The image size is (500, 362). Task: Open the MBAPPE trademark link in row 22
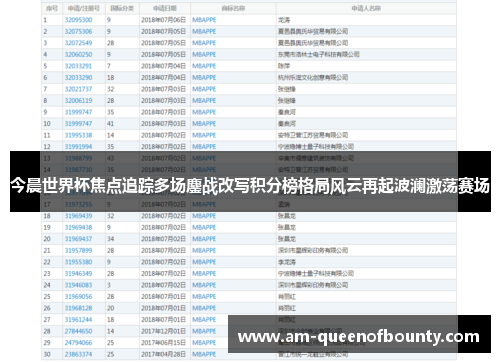click(204, 262)
